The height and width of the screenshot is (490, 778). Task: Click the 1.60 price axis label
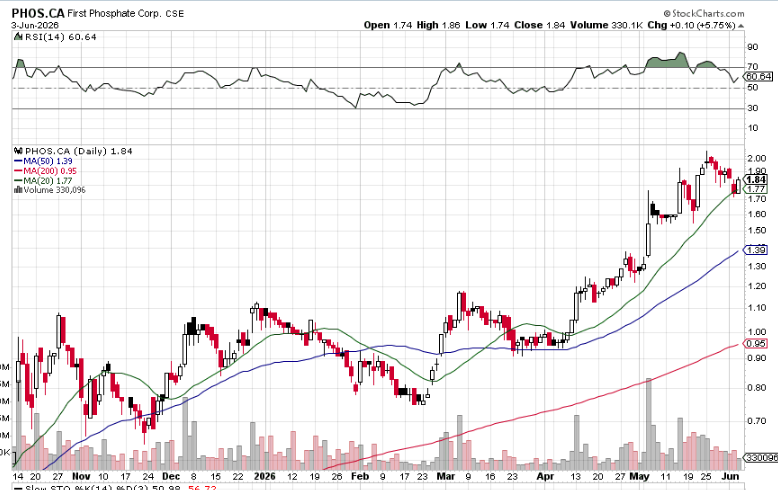click(757, 214)
